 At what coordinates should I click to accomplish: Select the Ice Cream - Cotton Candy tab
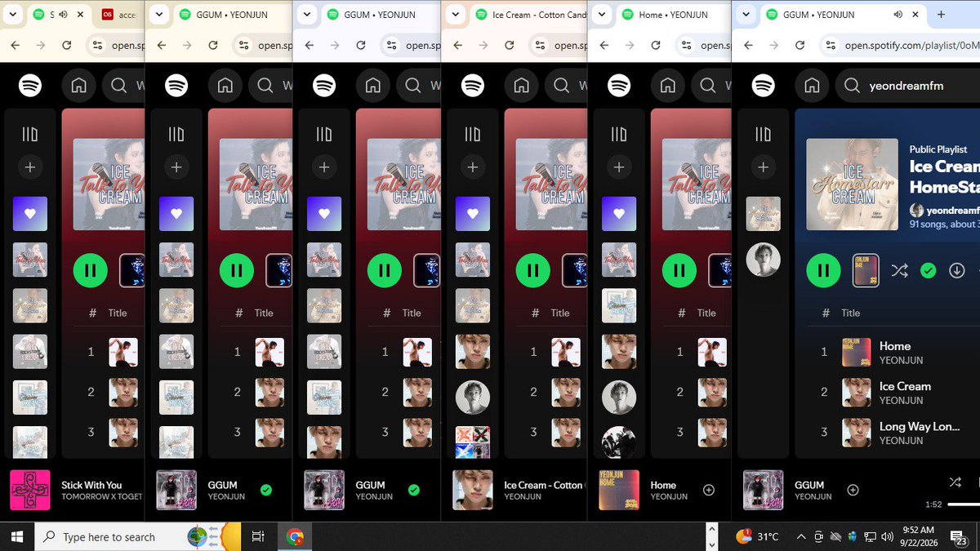(x=526, y=15)
